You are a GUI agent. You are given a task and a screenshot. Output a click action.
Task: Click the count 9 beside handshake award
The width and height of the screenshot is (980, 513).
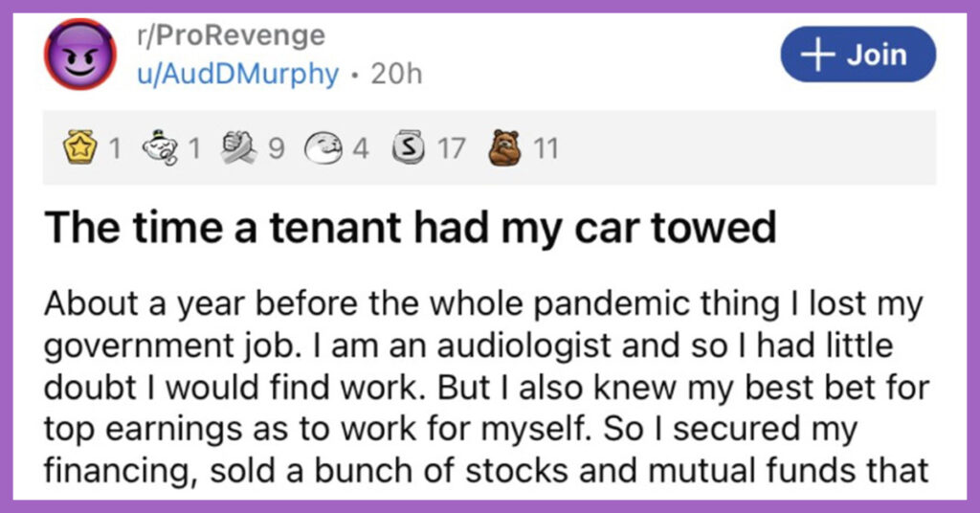coord(277,149)
